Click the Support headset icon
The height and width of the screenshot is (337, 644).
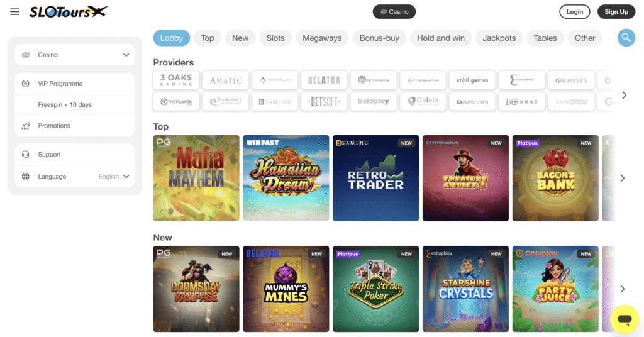pyautogui.click(x=25, y=154)
